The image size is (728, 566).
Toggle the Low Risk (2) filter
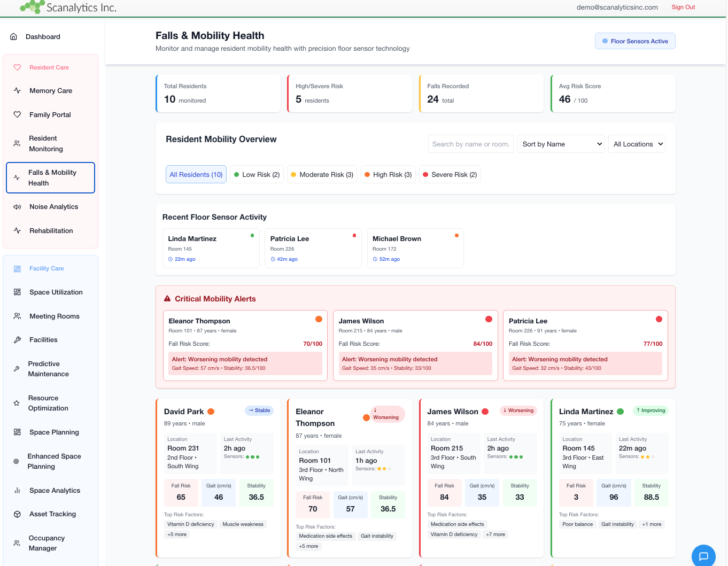[257, 174]
